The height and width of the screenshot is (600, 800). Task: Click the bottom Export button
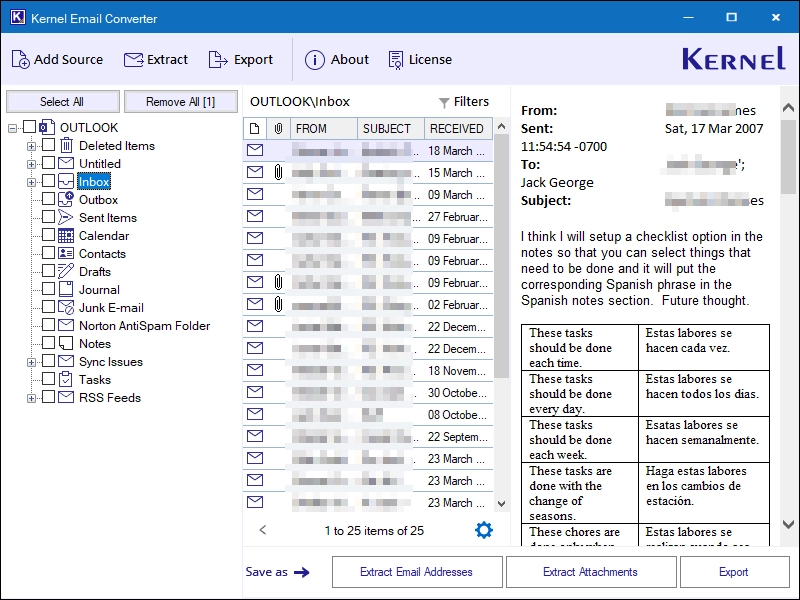(734, 572)
